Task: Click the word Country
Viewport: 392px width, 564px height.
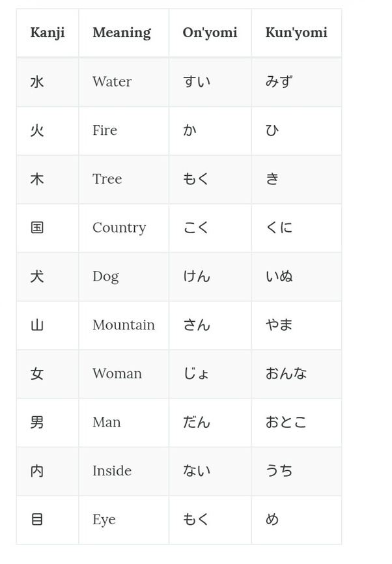Action: point(119,228)
